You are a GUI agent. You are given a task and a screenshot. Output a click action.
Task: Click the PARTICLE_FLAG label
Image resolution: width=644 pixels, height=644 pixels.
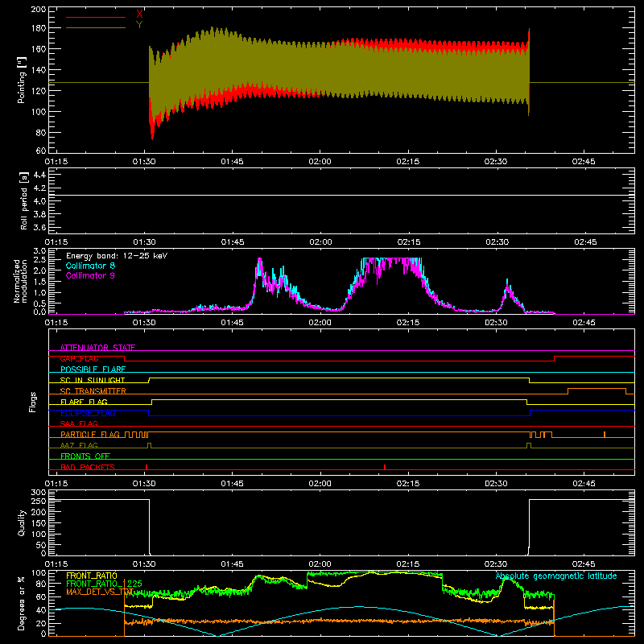90,434
